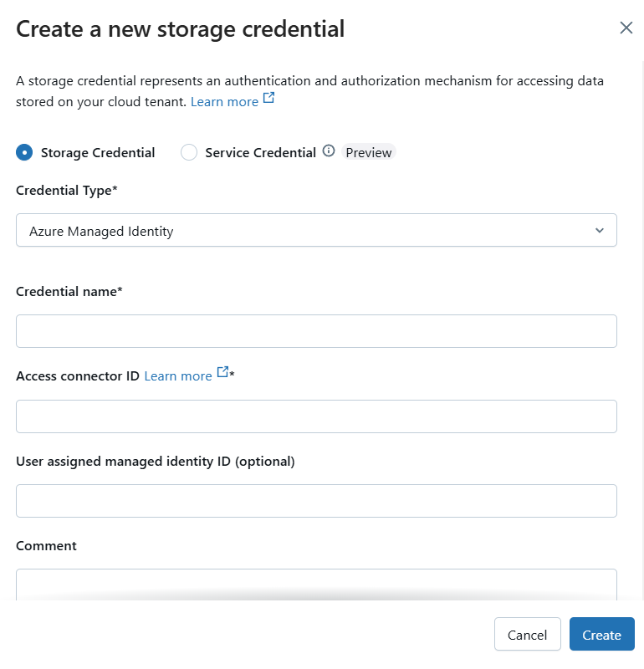Click external link icon after description text
The image size is (644, 669).
click(268, 99)
